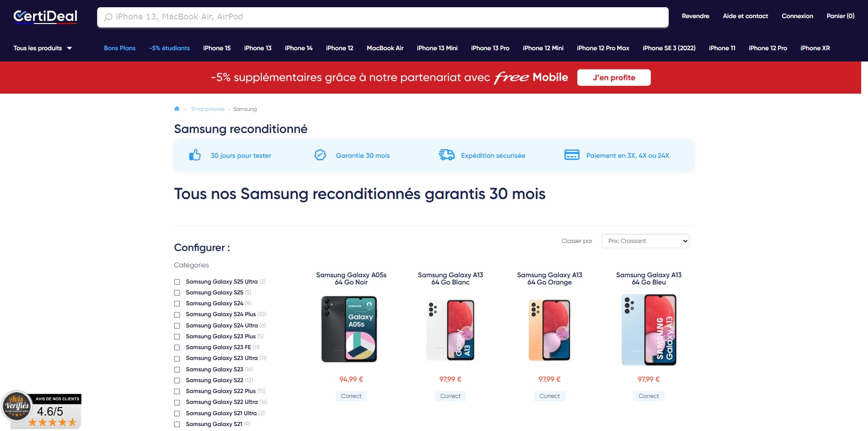868x431 pixels.
Task: Click the J'en profite button
Action: [614, 77]
